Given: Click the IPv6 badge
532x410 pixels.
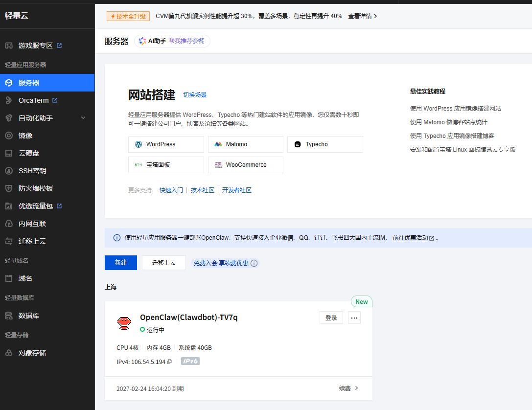Looking at the screenshot, I should click(x=190, y=361).
